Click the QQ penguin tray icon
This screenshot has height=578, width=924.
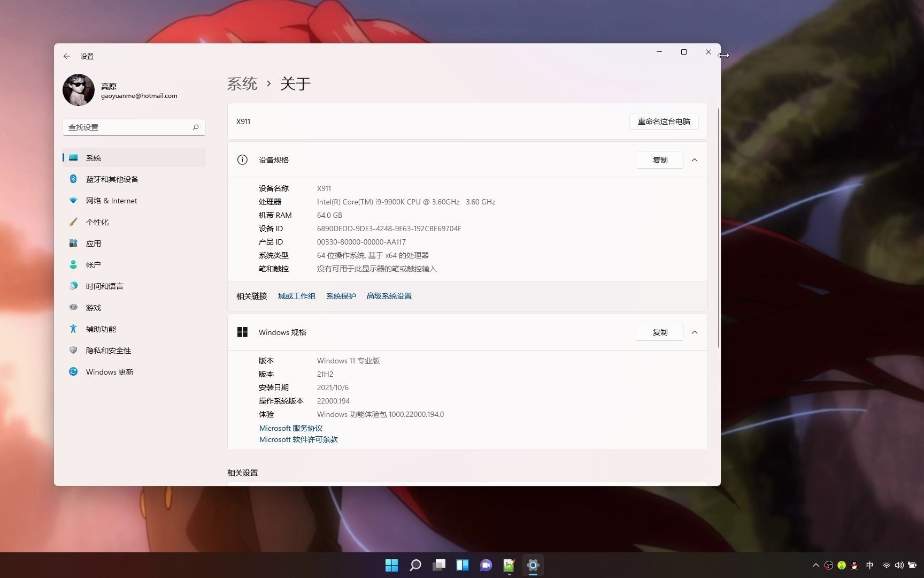click(x=854, y=565)
